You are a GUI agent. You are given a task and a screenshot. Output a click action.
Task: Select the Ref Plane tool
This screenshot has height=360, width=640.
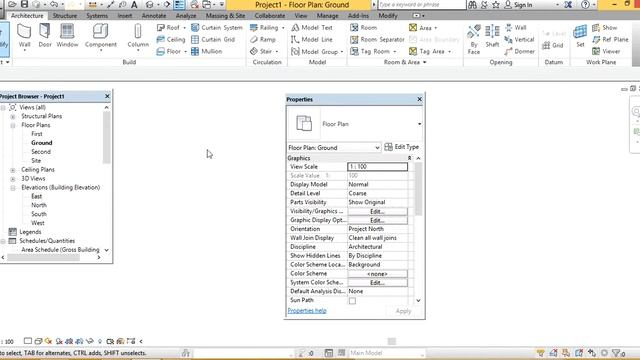610,40
